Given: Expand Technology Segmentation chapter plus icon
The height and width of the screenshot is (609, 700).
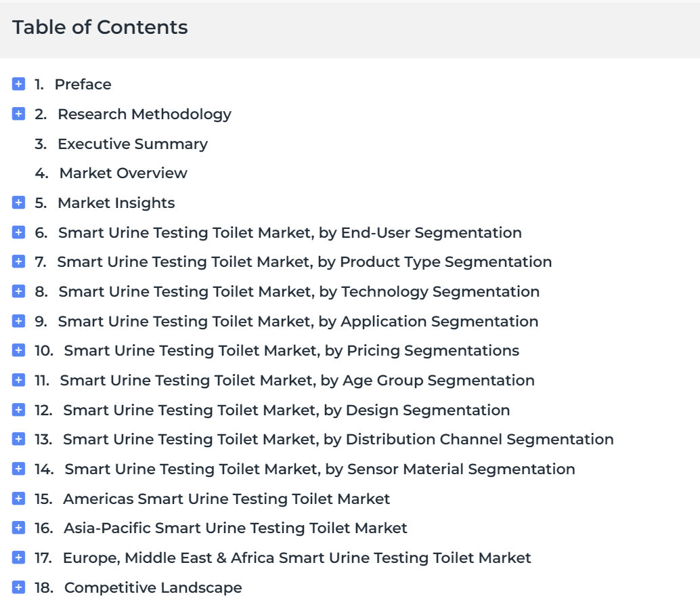Looking at the screenshot, I should 18,291.
